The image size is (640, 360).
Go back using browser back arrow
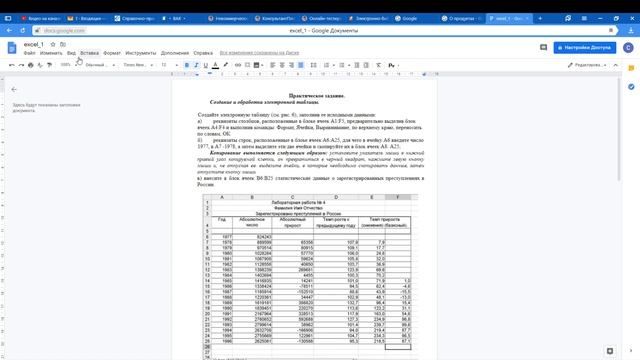9,31
